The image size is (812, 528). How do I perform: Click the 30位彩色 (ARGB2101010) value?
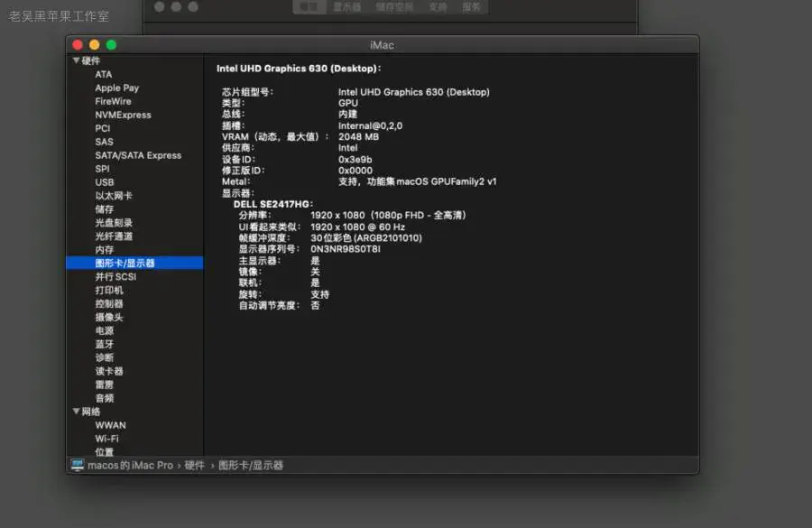pos(366,238)
